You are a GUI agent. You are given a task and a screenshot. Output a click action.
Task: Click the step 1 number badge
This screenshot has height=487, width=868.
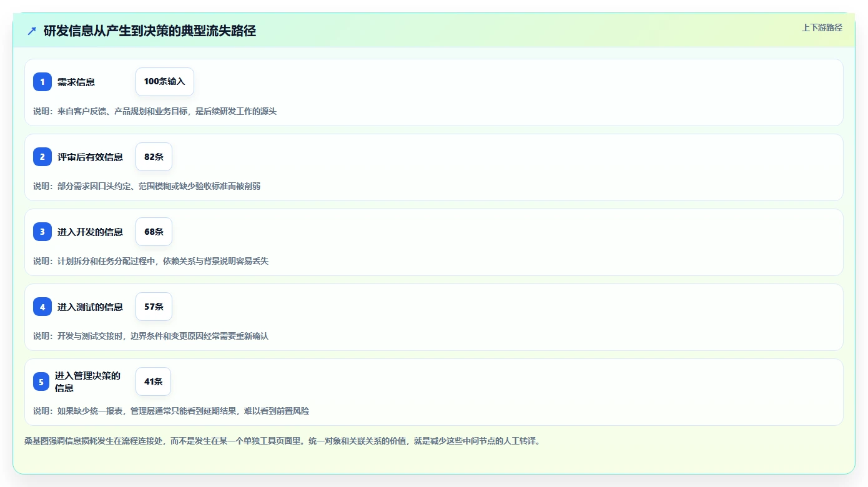pos(42,82)
